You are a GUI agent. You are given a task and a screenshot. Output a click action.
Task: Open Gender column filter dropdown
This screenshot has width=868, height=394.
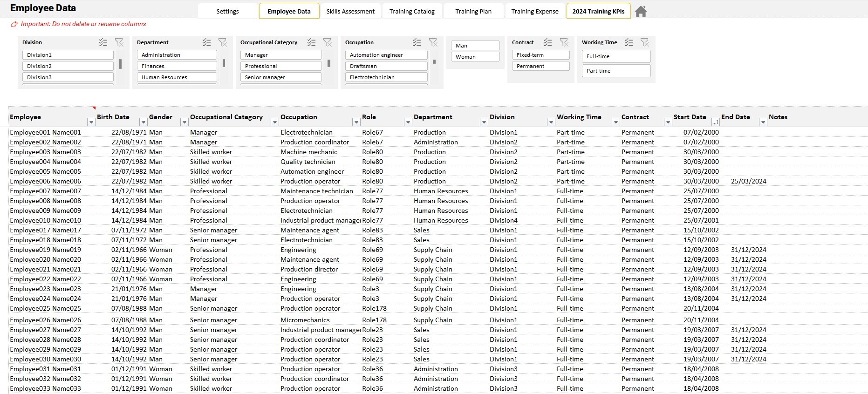click(x=185, y=122)
